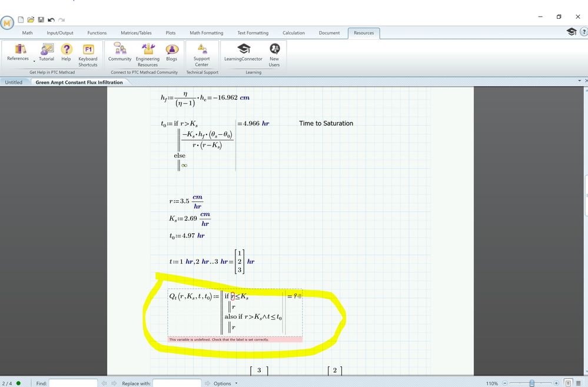Click the hf equation result −16.962 cm
588x387 pixels.
tap(231, 98)
